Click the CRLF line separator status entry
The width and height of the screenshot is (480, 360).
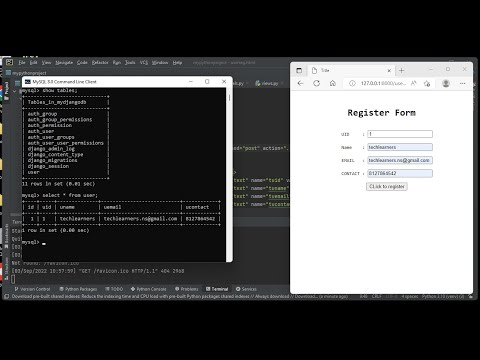pyautogui.click(x=377, y=296)
